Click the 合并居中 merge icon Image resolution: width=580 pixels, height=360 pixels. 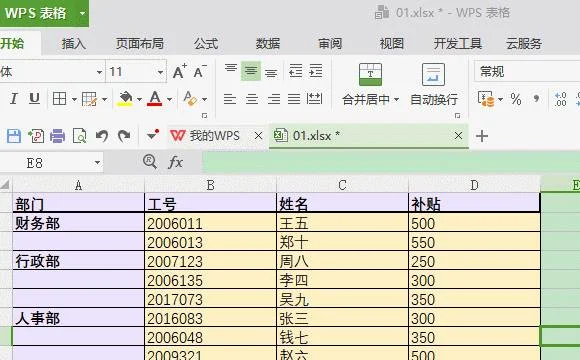(370, 74)
